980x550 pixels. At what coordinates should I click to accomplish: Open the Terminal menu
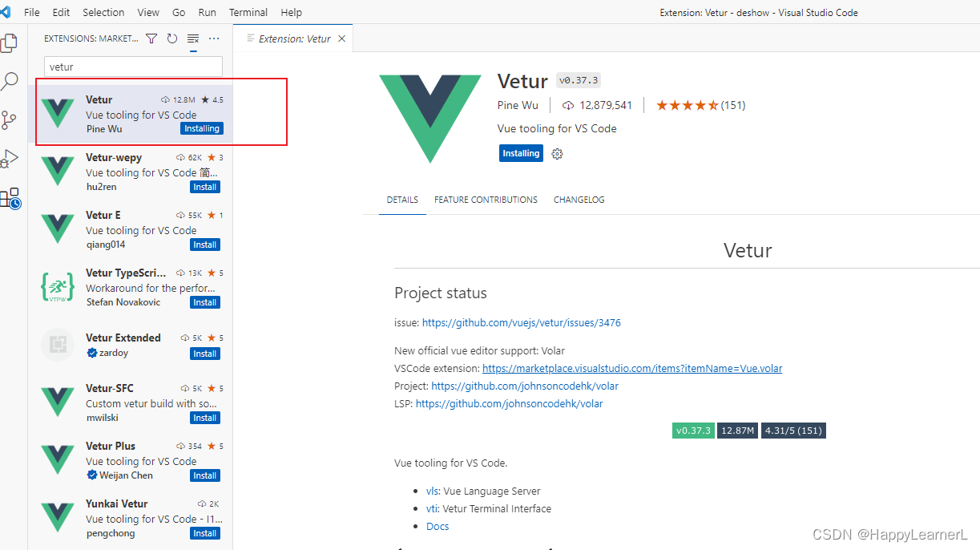coord(248,12)
